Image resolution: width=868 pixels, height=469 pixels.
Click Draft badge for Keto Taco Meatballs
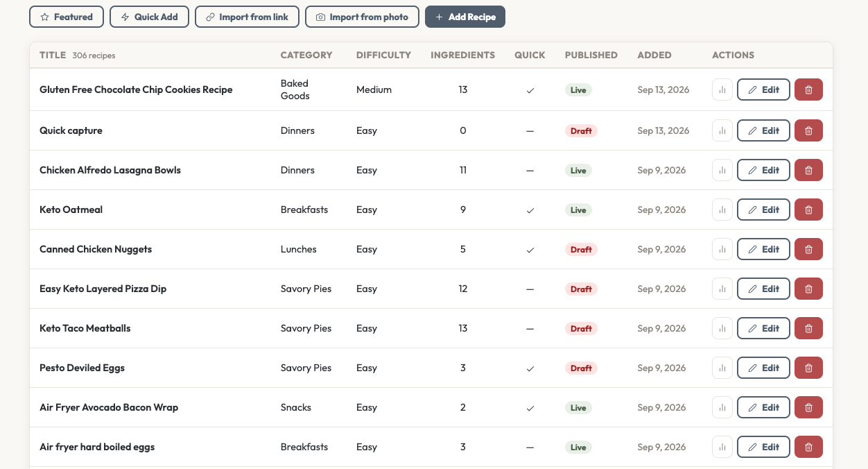click(581, 328)
